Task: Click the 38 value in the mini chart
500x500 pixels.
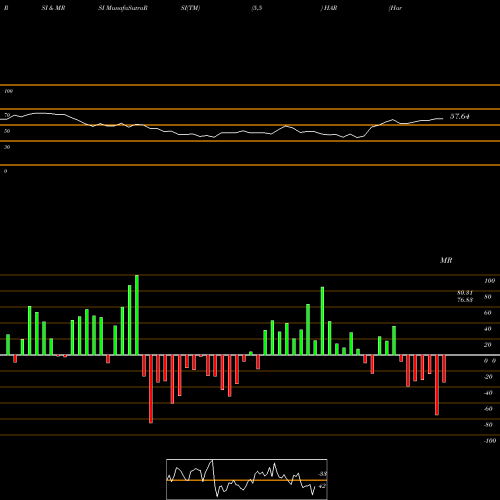Action: 322,473
